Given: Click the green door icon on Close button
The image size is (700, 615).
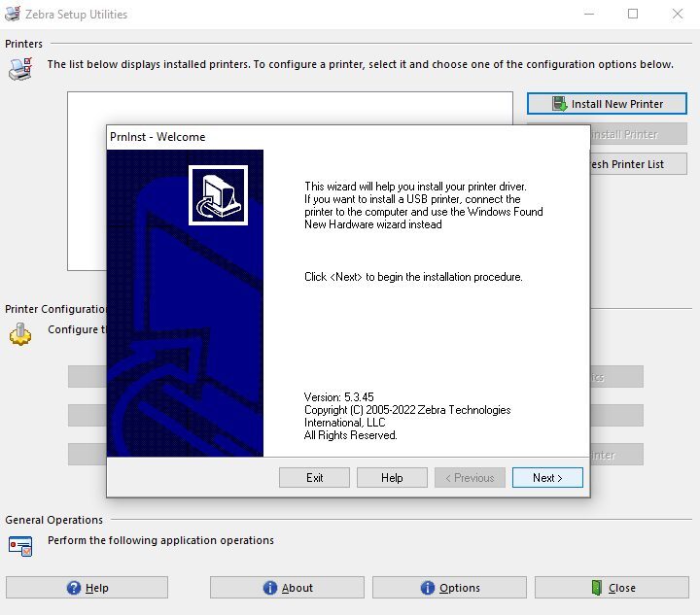Looking at the screenshot, I should pos(596,588).
